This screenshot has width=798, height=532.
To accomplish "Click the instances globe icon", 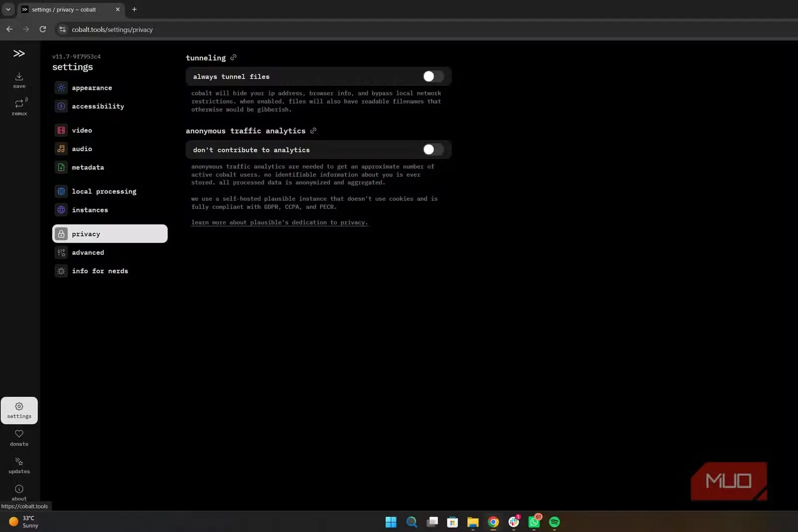I will tap(61, 210).
